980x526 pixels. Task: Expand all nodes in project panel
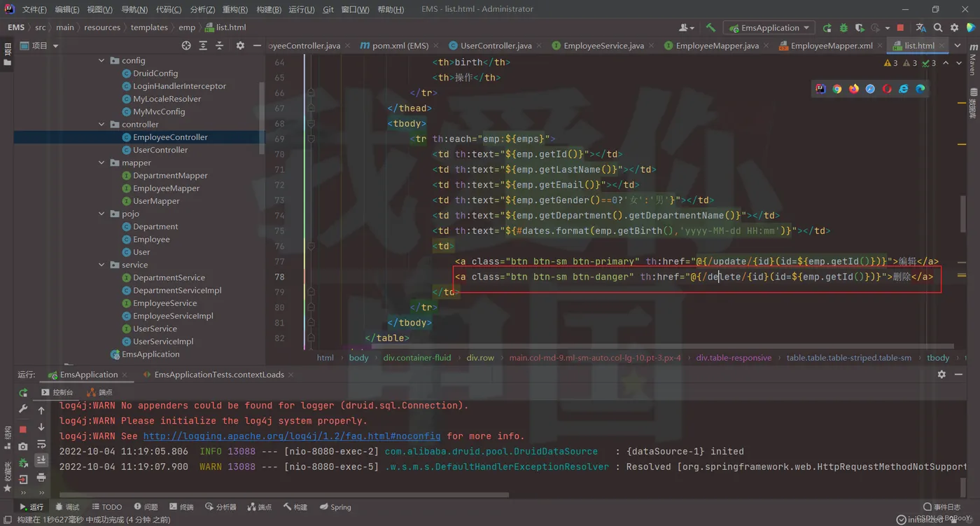[203, 46]
